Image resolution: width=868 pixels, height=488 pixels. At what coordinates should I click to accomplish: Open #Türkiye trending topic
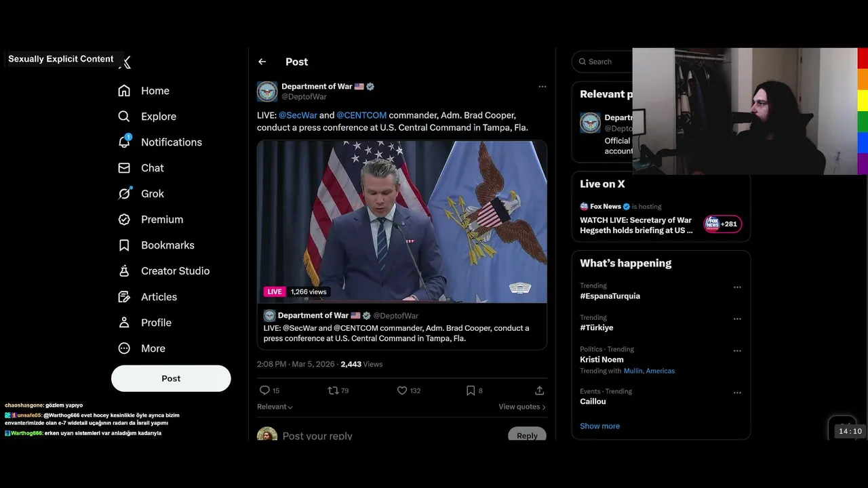[x=596, y=328]
